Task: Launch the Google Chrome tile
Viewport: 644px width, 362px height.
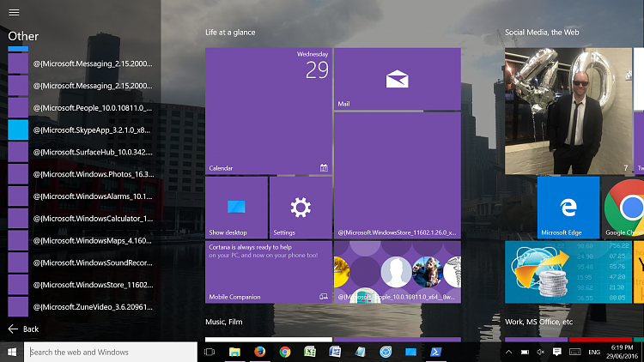Action: [x=623, y=208]
